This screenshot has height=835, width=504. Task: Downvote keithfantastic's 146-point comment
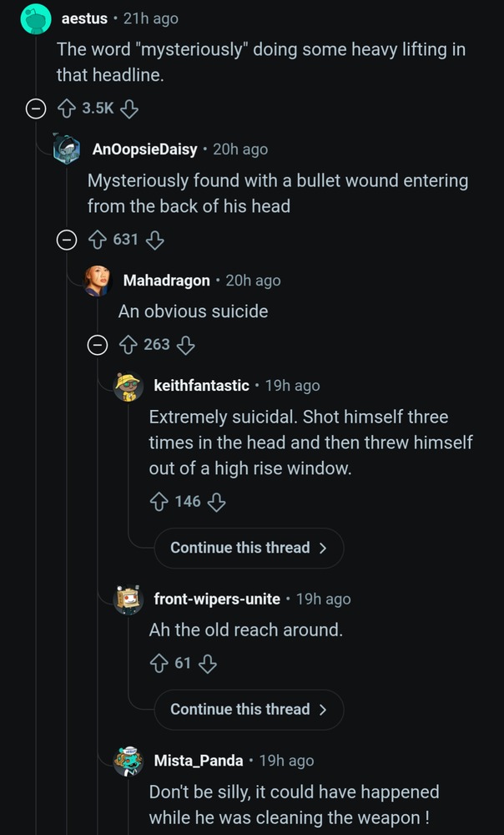pyautogui.click(x=217, y=502)
